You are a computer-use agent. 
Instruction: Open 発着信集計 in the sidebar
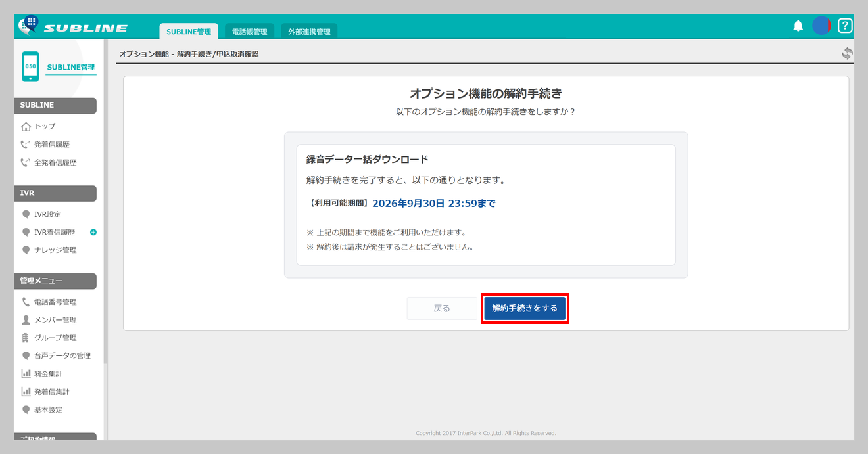tap(51, 392)
